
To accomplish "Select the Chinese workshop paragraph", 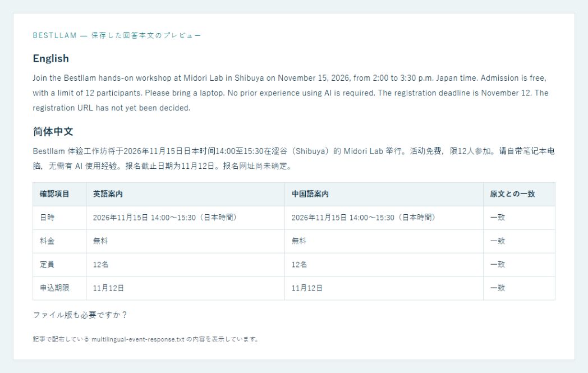I will point(293,159).
